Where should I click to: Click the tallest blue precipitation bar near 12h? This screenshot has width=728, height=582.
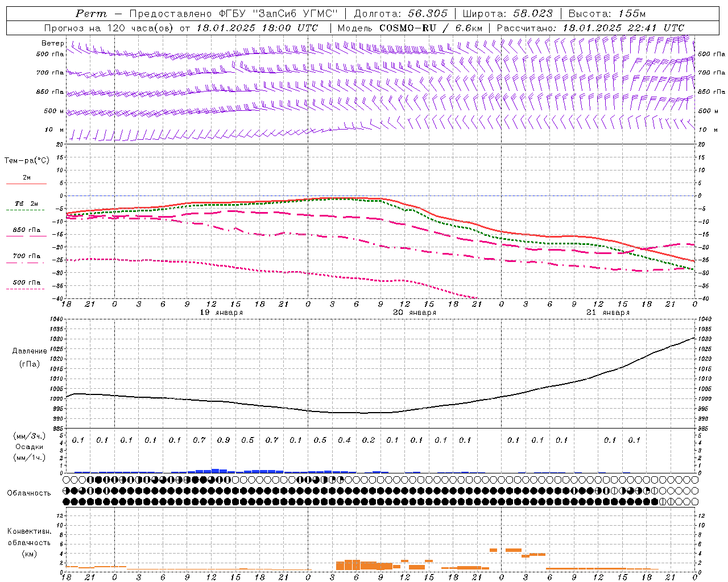(216, 471)
